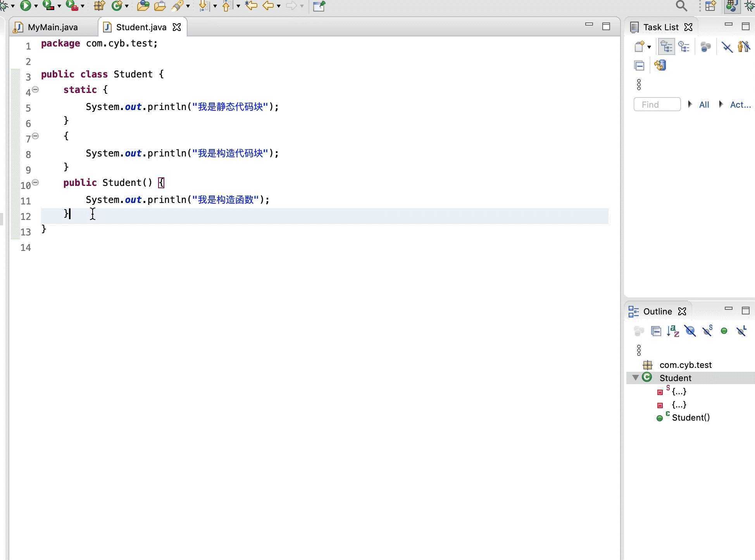Click the Run External Tools icon
This screenshot has height=560, width=755.
tap(72, 5)
